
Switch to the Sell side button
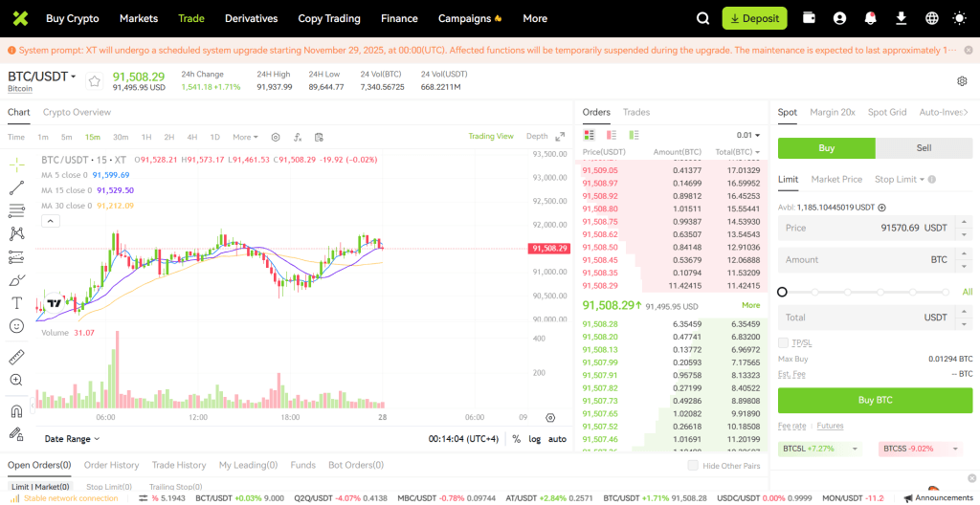(x=924, y=148)
